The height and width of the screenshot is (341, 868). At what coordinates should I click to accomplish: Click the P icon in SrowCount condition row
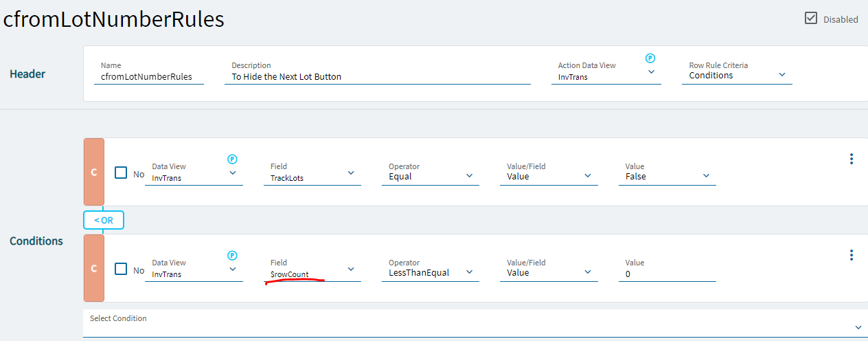(232, 255)
